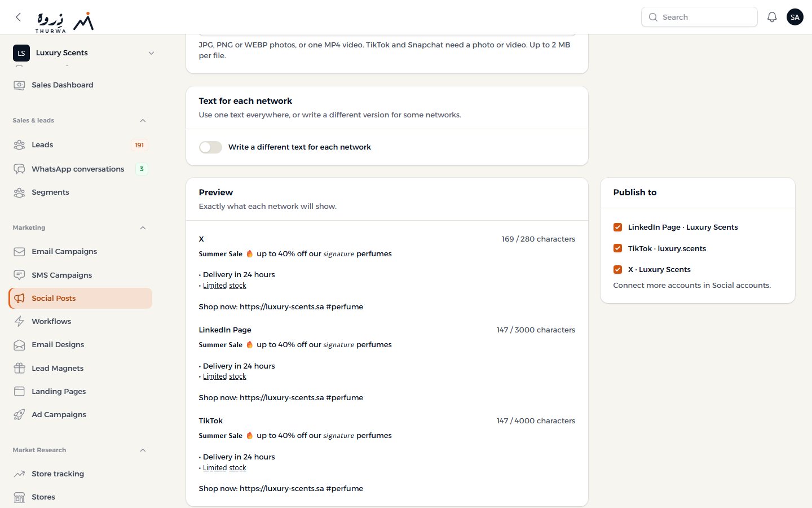The width and height of the screenshot is (812, 508).
Task: Click the Lead Magnets gift icon
Action: pyautogui.click(x=19, y=368)
